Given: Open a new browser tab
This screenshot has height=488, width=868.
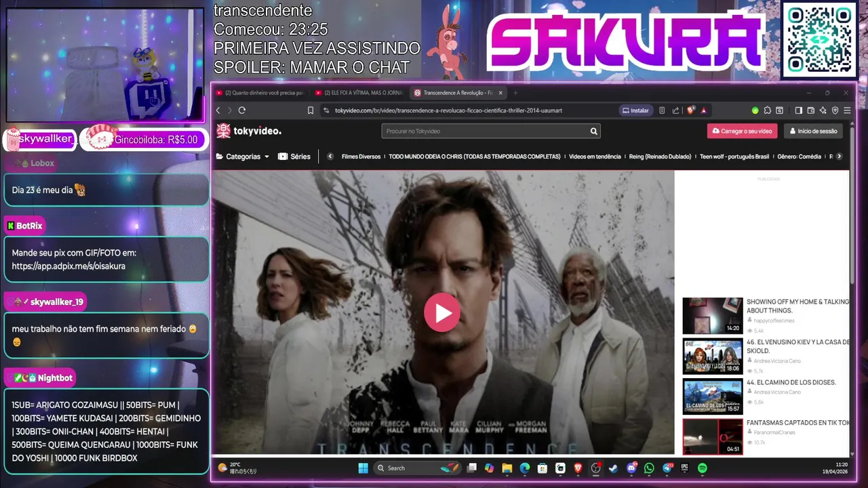Looking at the screenshot, I should [515, 93].
